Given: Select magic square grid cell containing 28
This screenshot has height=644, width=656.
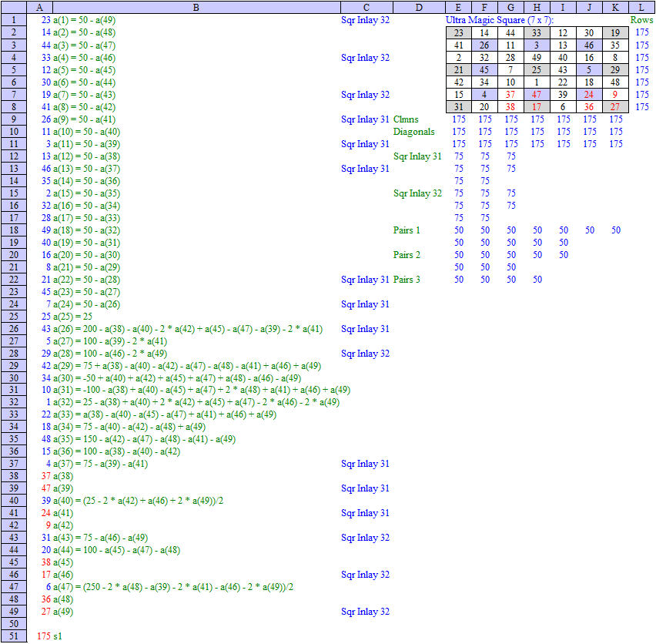Looking at the screenshot, I should click(510, 58).
